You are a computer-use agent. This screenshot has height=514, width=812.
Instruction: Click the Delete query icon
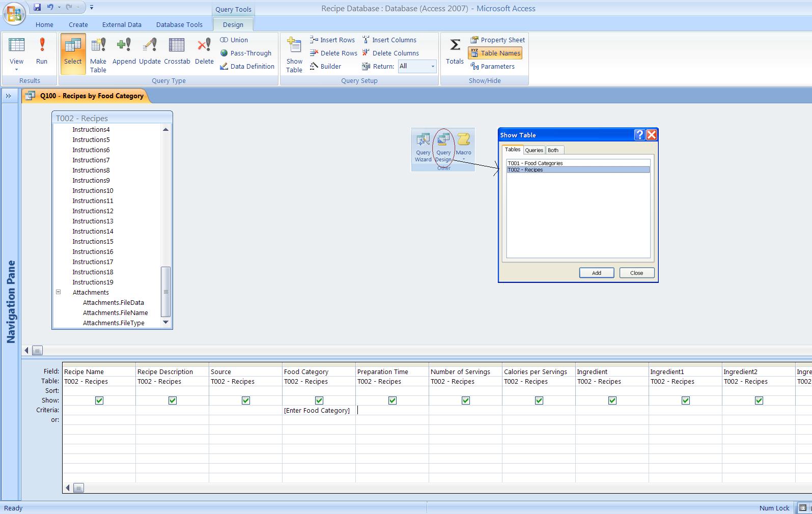(x=204, y=51)
